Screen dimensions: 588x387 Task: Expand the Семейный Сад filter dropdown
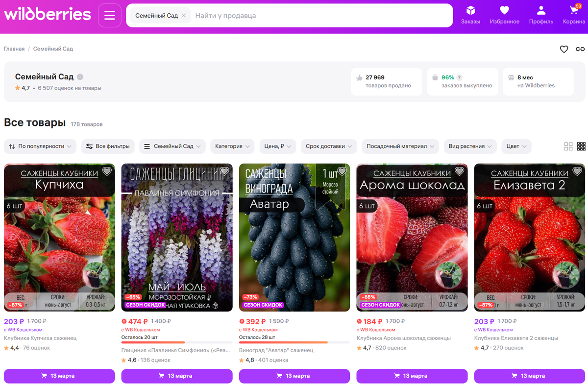coord(172,146)
